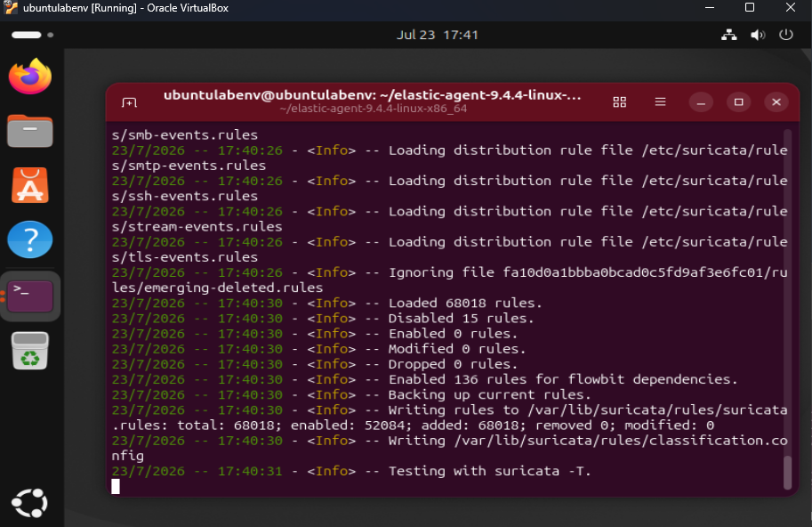Screen dimensions: 812x527
Task: Click the 'Disabled 15 rules.' line
Action: pos(461,318)
